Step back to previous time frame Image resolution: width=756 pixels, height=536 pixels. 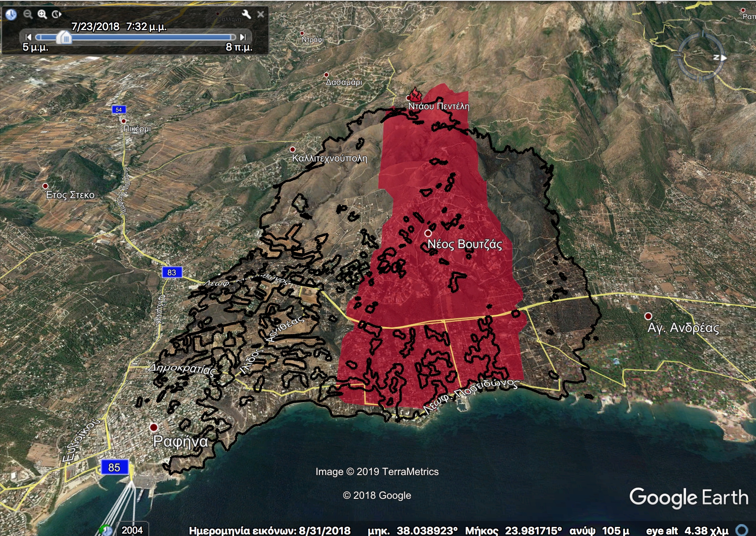[28, 37]
